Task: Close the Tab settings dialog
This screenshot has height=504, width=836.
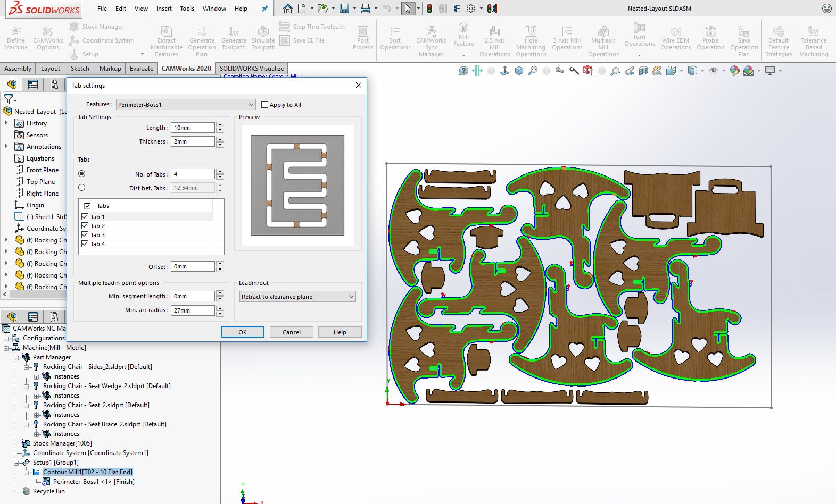Action: pyautogui.click(x=359, y=85)
